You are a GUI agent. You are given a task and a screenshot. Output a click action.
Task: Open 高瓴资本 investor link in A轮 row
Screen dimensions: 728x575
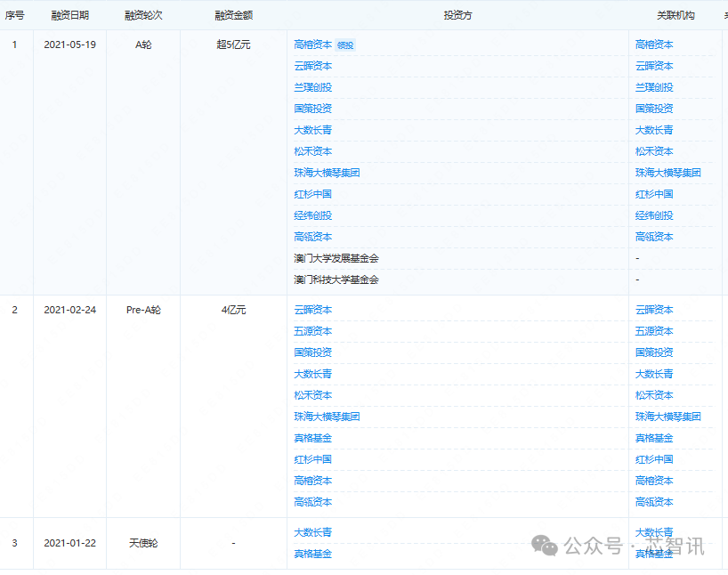pyautogui.click(x=313, y=237)
